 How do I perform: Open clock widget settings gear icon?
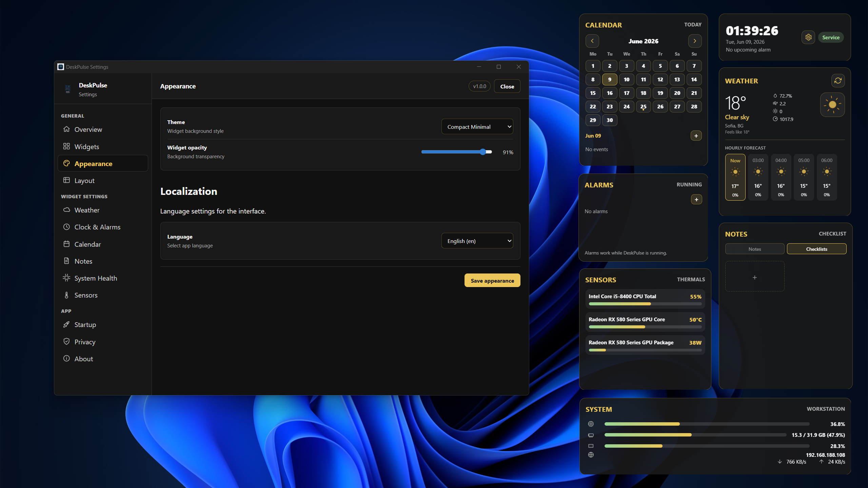(x=808, y=37)
